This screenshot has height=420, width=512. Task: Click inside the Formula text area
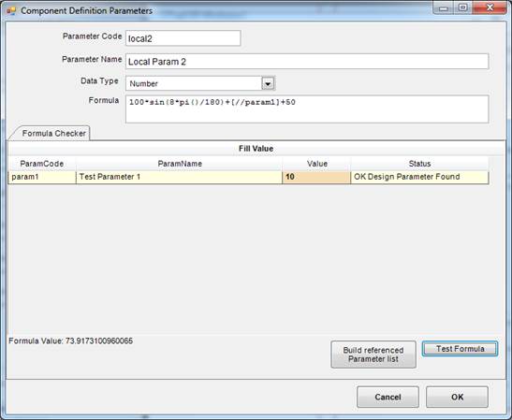point(307,109)
